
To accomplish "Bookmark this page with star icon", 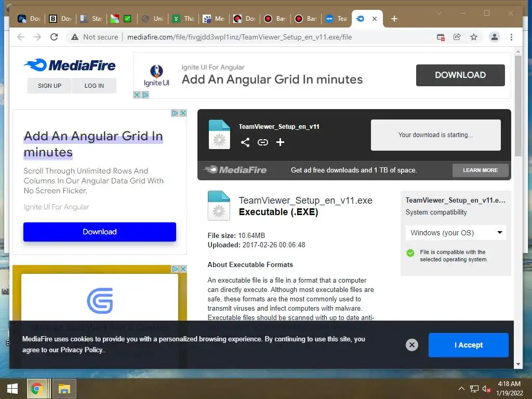I will click(x=474, y=37).
